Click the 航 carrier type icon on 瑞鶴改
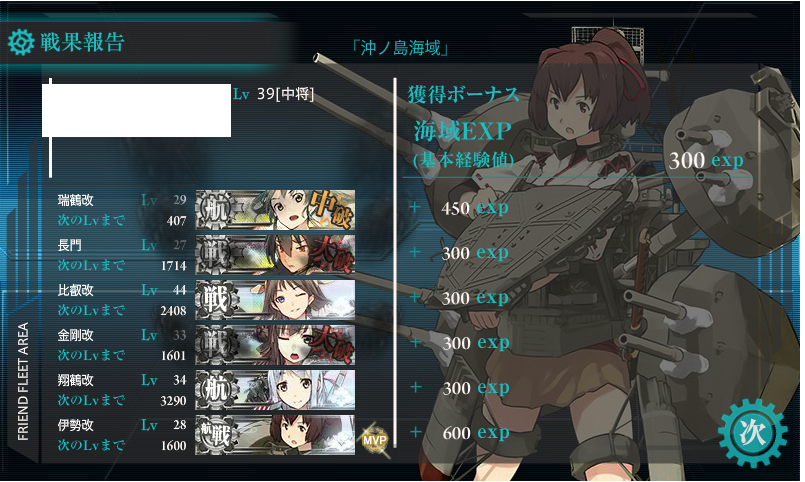This screenshot has width=805, height=482. click(215, 210)
